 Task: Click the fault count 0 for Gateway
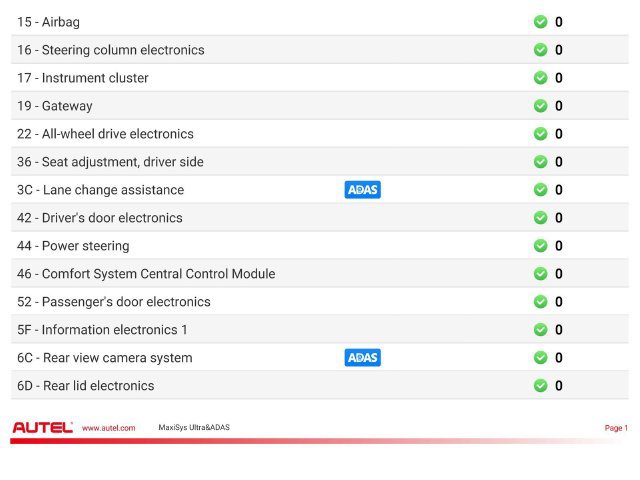(x=559, y=106)
